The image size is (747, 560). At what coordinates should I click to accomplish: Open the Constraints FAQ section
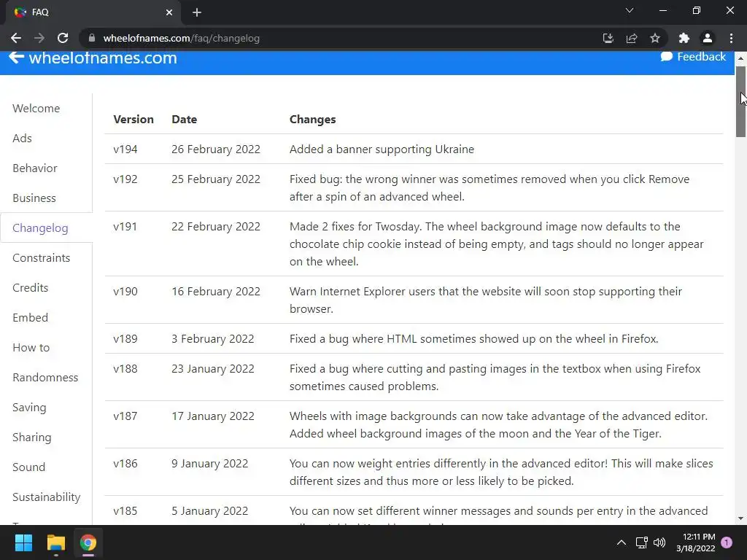click(x=41, y=258)
